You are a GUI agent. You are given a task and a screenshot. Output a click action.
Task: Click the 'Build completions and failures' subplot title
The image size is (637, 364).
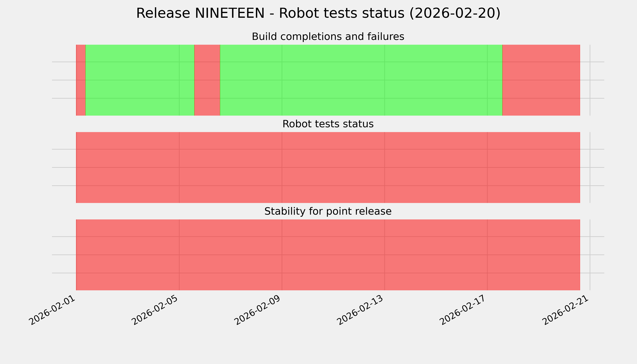coord(328,37)
